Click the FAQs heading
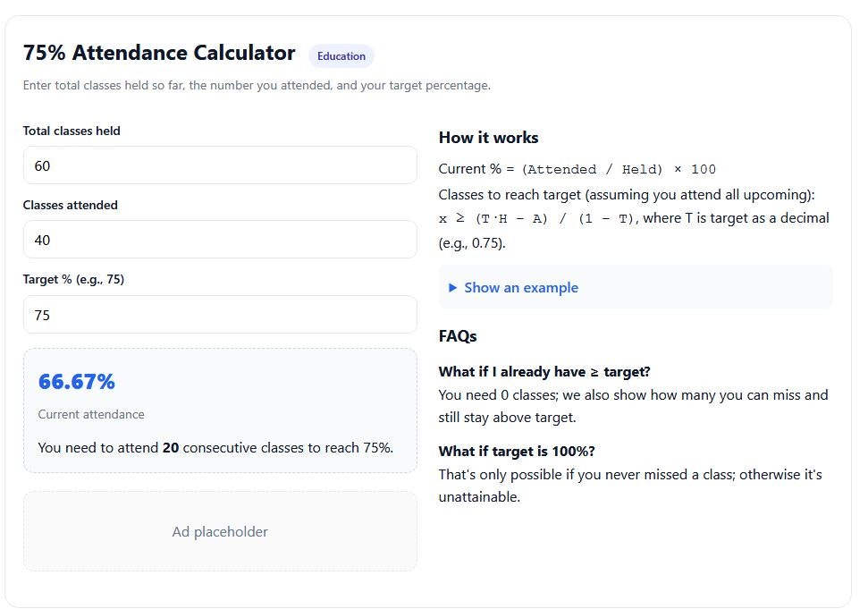Screen dimensions: 868x609 point(457,335)
